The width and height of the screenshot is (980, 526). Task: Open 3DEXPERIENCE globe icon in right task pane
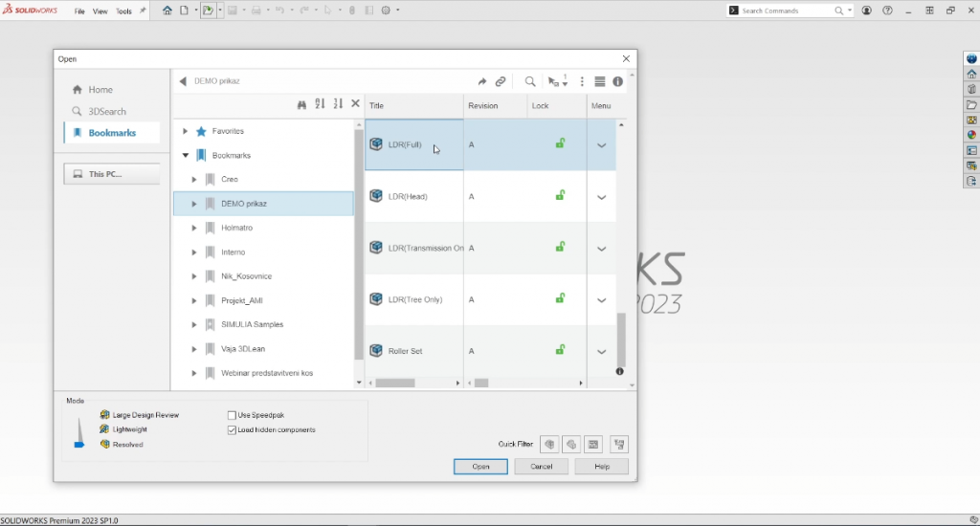coord(971,58)
